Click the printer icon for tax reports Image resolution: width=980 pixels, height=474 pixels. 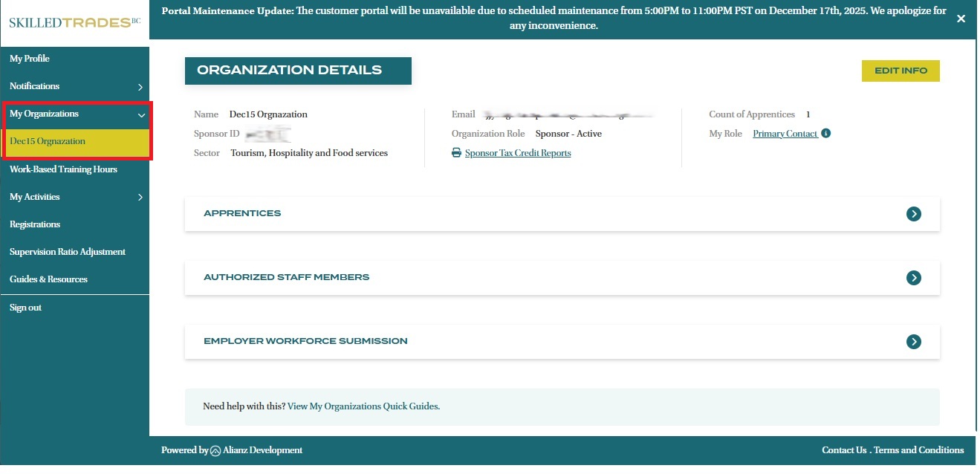tap(456, 153)
